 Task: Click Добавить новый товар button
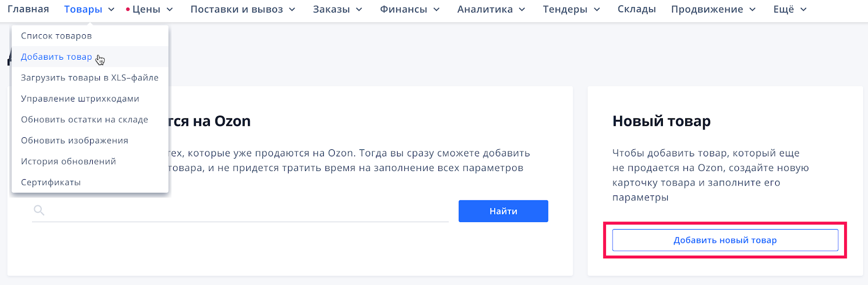click(x=725, y=240)
